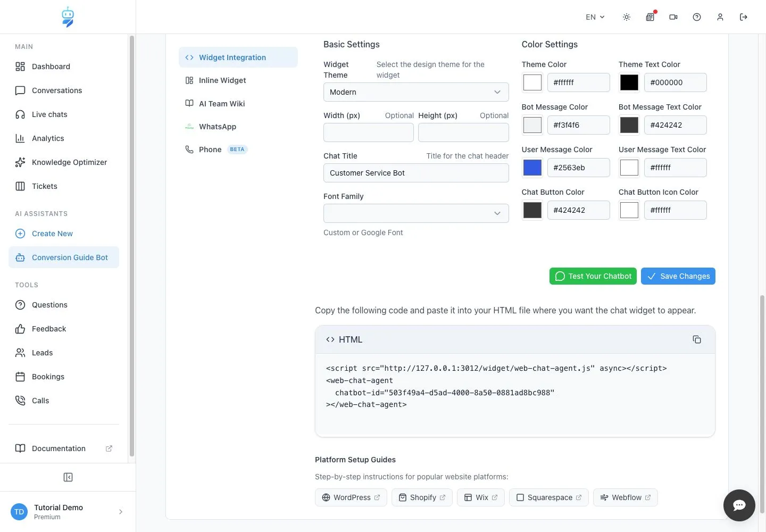Pick the Bot Message Color swatch
Image resolution: width=766 pixels, height=532 pixels.
pos(532,125)
